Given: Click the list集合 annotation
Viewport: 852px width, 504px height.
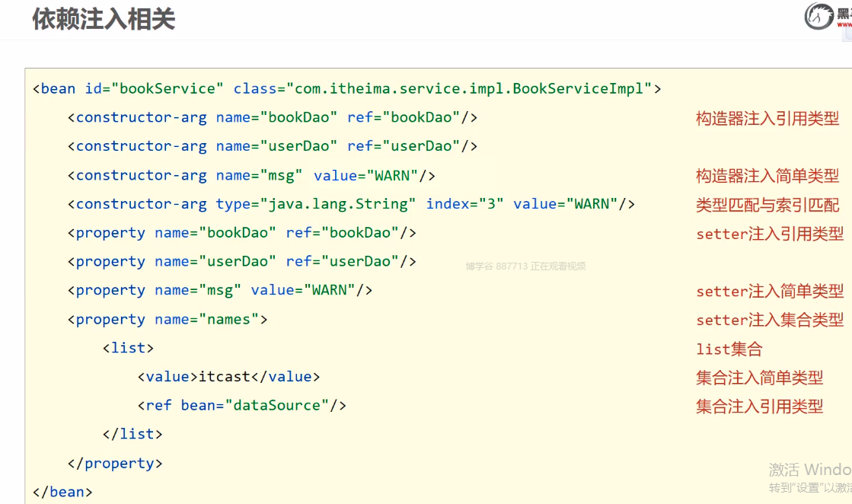Looking at the screenshot, I should 729,349.
